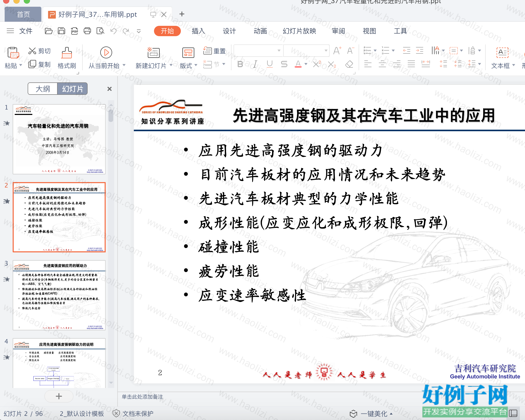Click the Reset 重置 button
This screenshot has height=420, width=525.
tap(214, 51)
